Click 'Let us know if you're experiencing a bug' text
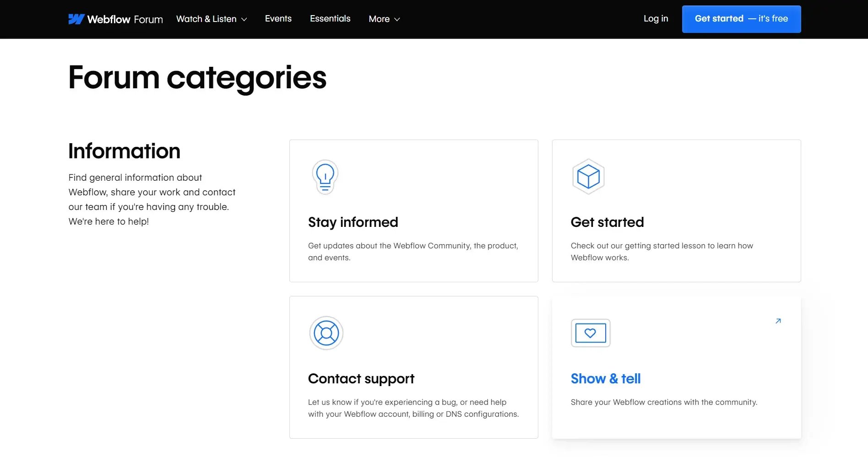This screenshot has height=457, width=868. [413, 408]
